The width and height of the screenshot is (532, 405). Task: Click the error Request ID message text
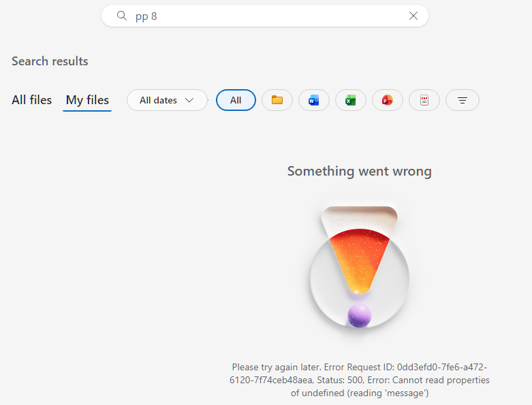[359, 380]
